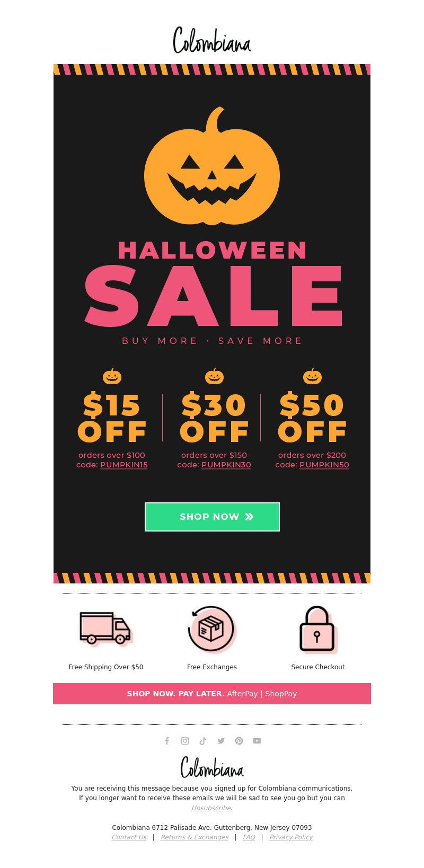Click the Pinterest icon
This screenshot has height=868, width=424.
(x=239, y=741)
